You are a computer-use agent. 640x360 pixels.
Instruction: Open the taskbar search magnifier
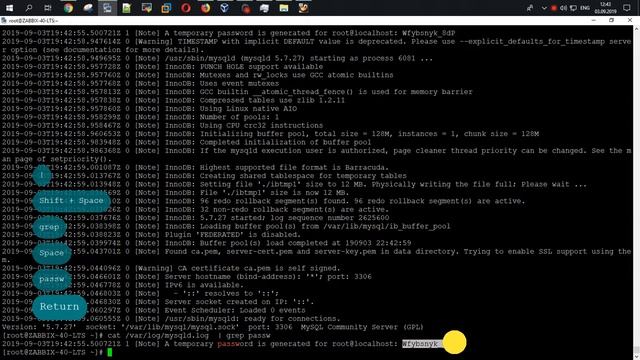29,8
